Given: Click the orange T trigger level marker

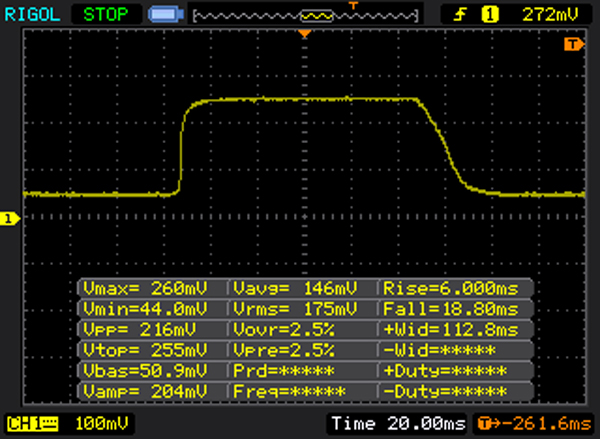Looking at the screenshot, I should coord(574,44).
